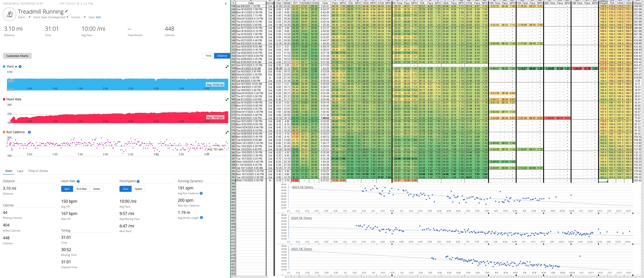Click the Customize Charts button
This screenshot has width=644, height=278.
click(17, 56)
